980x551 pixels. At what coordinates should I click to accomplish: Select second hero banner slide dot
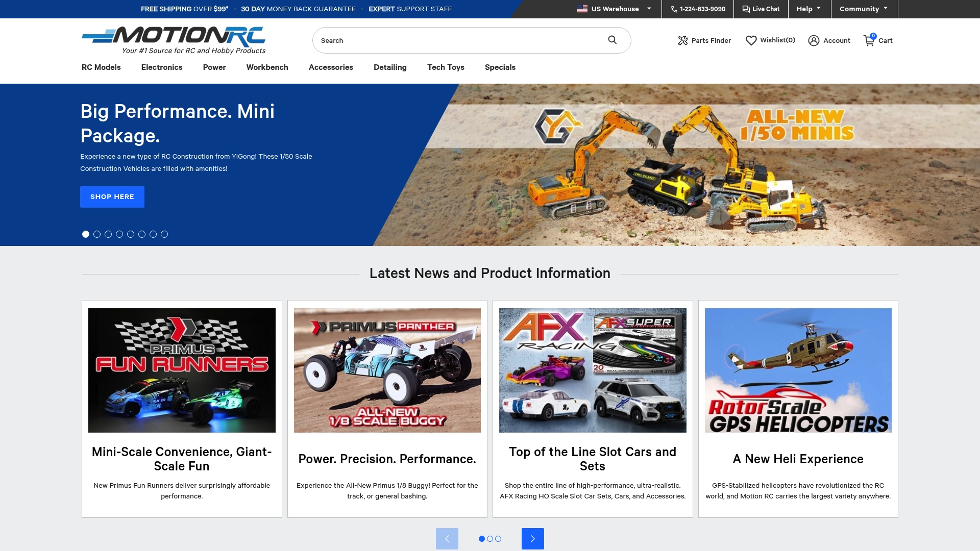[97, 234]
